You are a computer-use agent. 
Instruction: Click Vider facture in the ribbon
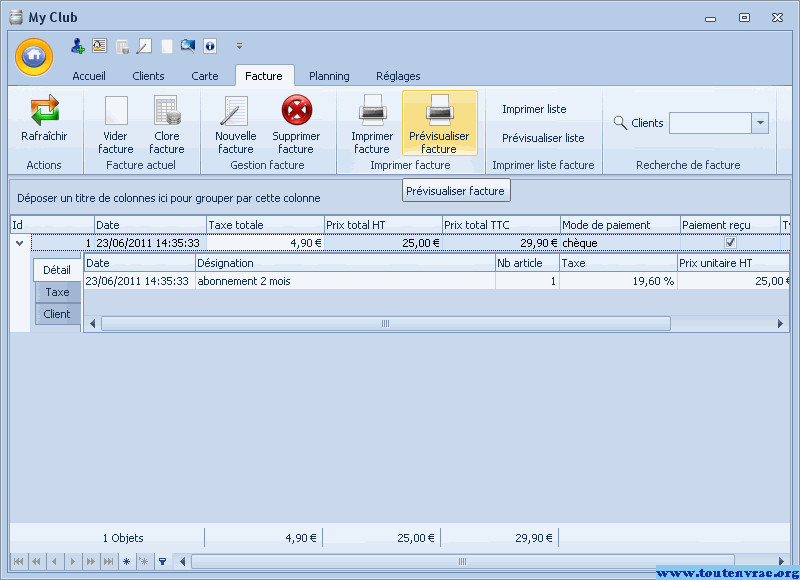coord(116,124)
